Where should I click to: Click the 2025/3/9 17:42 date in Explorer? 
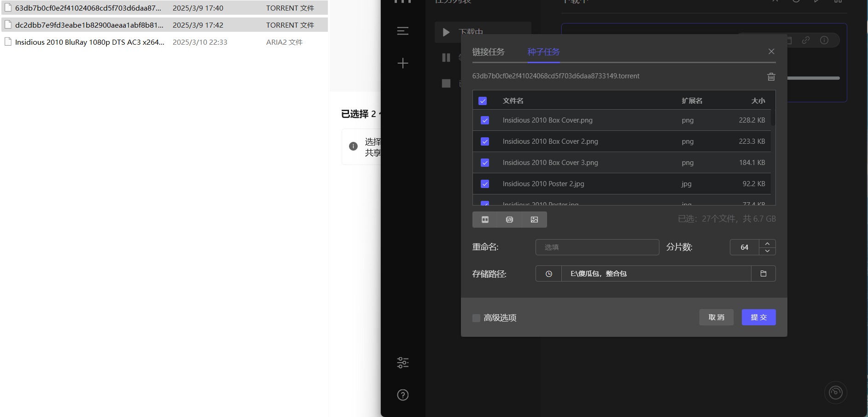coord(198,25)
